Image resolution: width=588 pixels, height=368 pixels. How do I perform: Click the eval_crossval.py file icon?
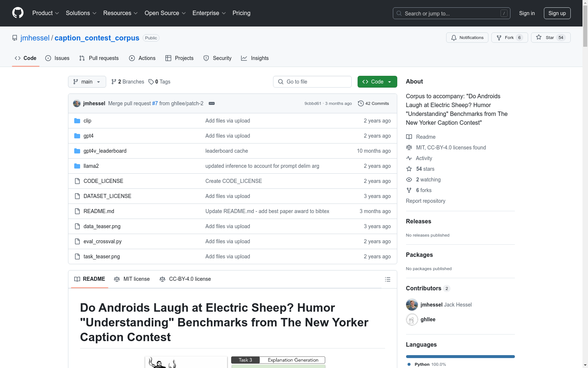(77, 241)
